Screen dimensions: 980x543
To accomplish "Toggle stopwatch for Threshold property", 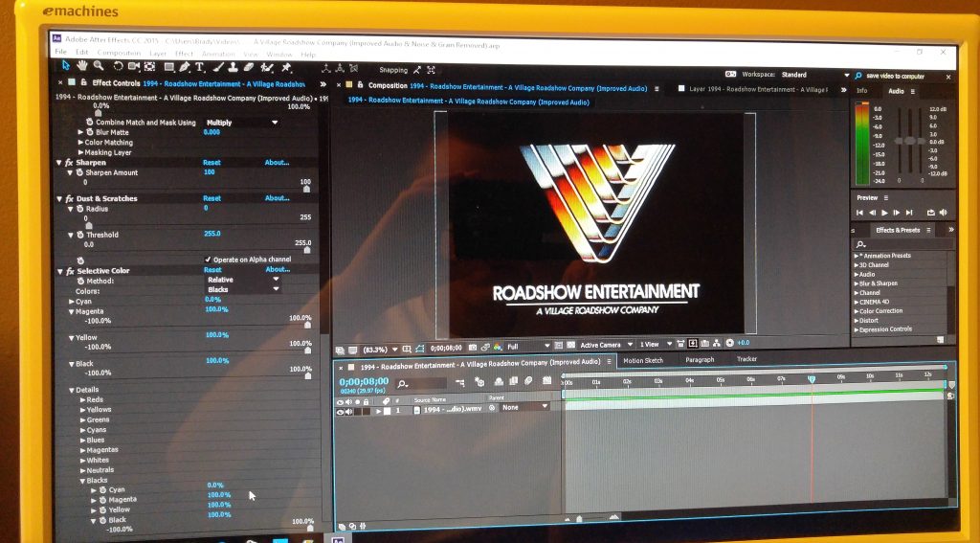I will pos(80,236).
